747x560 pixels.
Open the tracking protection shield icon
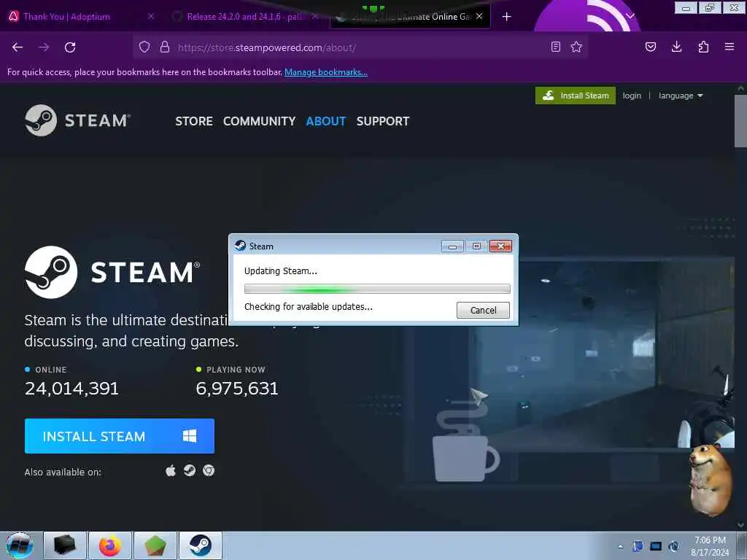[x=144, y=47]
